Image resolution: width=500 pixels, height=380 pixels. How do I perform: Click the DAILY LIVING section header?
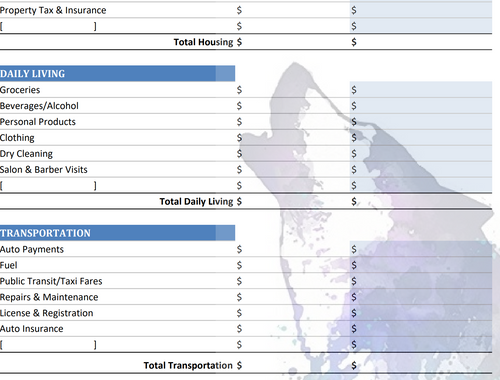tap(117, 73)
